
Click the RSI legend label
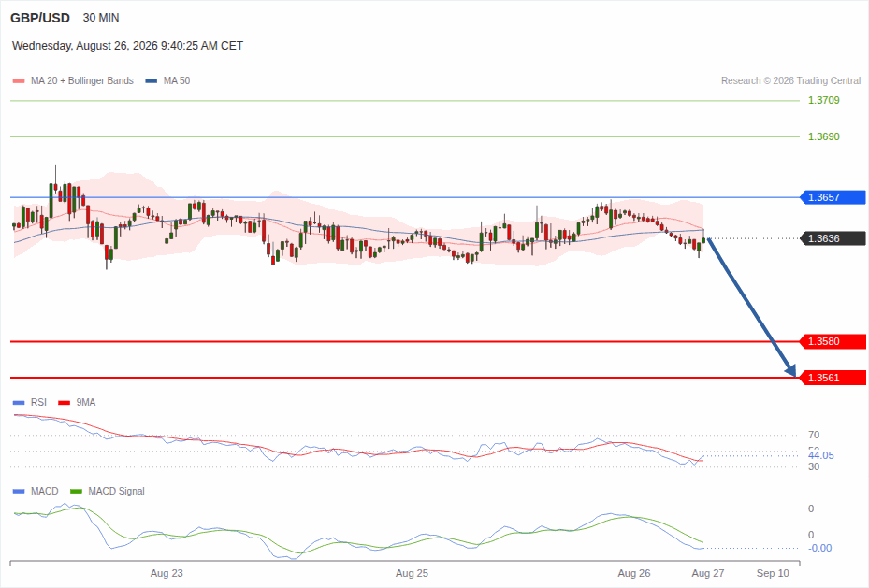[38, 403]
